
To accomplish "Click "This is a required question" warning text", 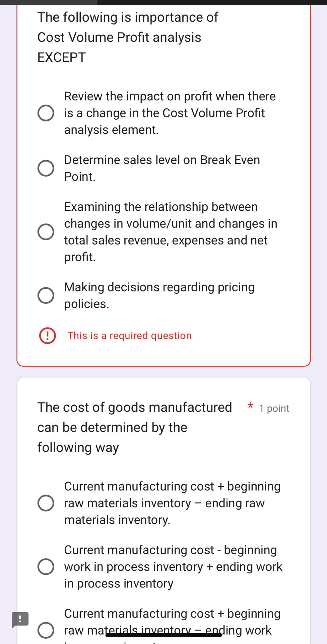I will (129, 336).
